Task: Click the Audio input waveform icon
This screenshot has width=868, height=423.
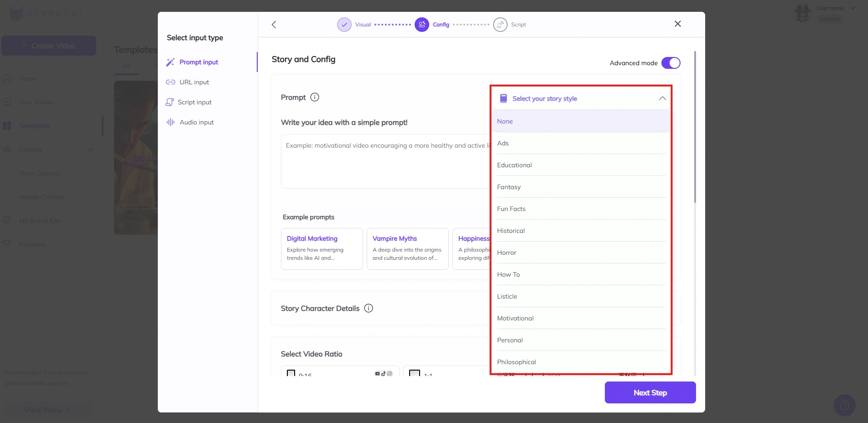Action: click(171, 122)
